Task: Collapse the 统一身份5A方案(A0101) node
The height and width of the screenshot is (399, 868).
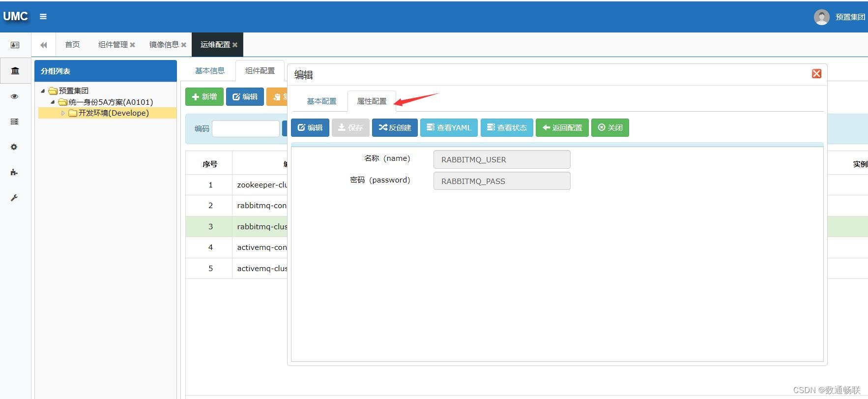Action: coord(53,102)
